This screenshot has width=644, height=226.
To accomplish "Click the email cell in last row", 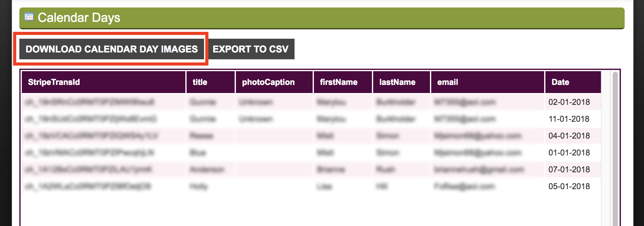I will click(x=488, y=186).
